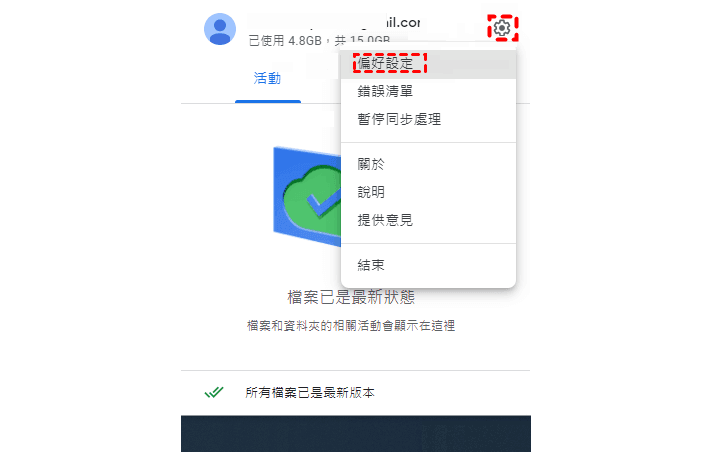Click the green double-checkmark sync icon

[x=214, y=392]
